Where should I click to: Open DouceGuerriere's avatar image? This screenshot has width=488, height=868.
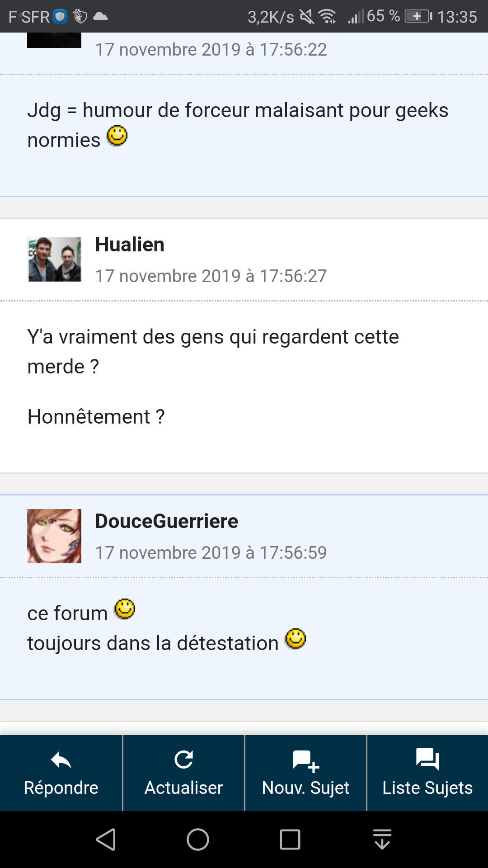(x=54, y=536)
